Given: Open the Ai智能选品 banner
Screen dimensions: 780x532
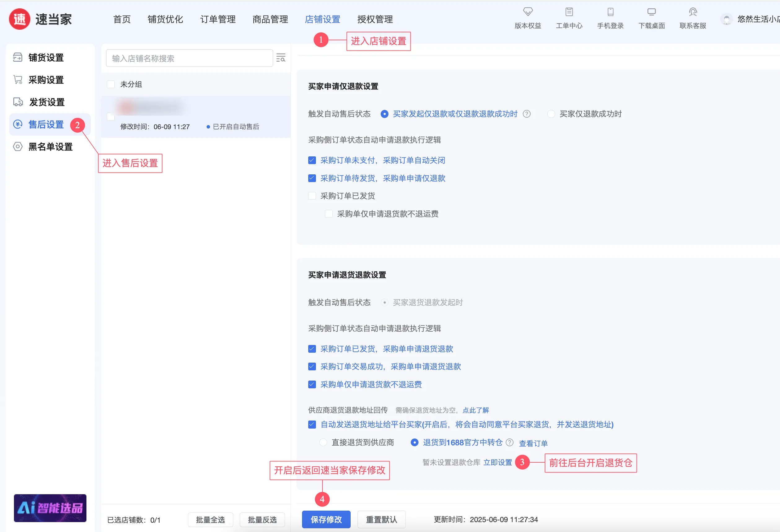Looking at the screenshot, I should point(50,508).
